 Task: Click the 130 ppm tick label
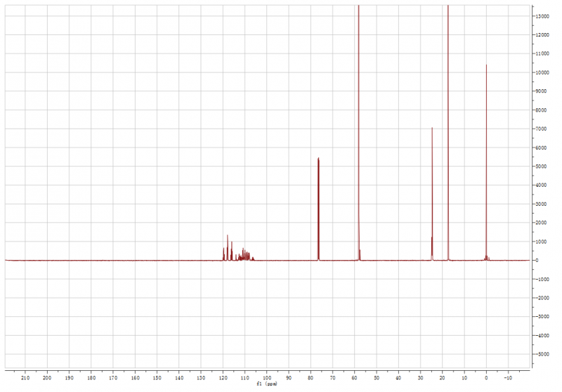pos(201,378)
